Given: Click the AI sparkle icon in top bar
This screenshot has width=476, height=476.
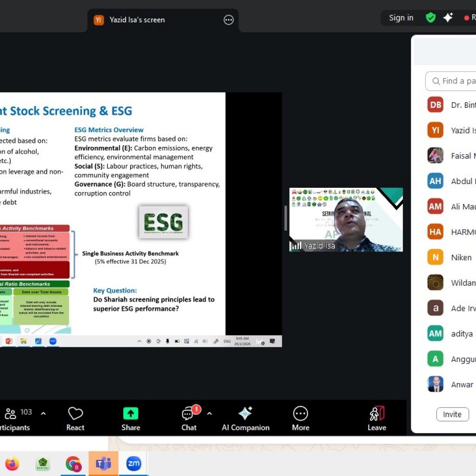Looking at the screenshot, I should (448, 18).
